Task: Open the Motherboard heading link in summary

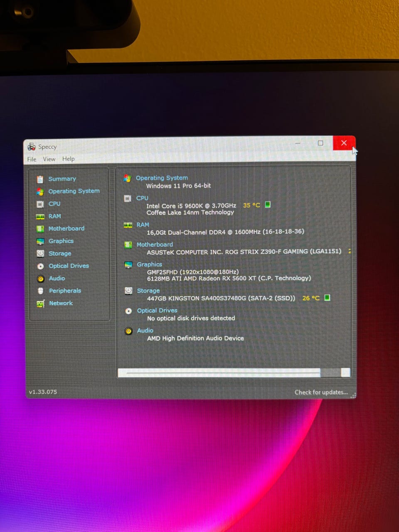Action: pyautogui.click(x=155, y=245)
